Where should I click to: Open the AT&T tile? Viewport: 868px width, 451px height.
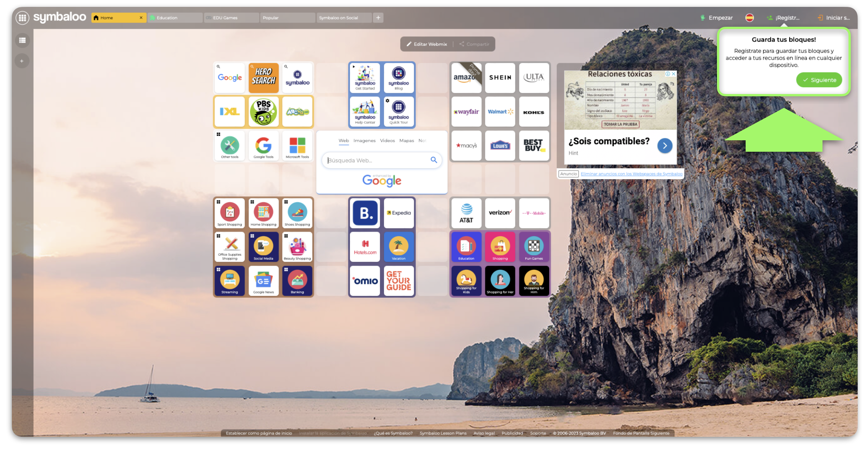click(x=466, y=213)
